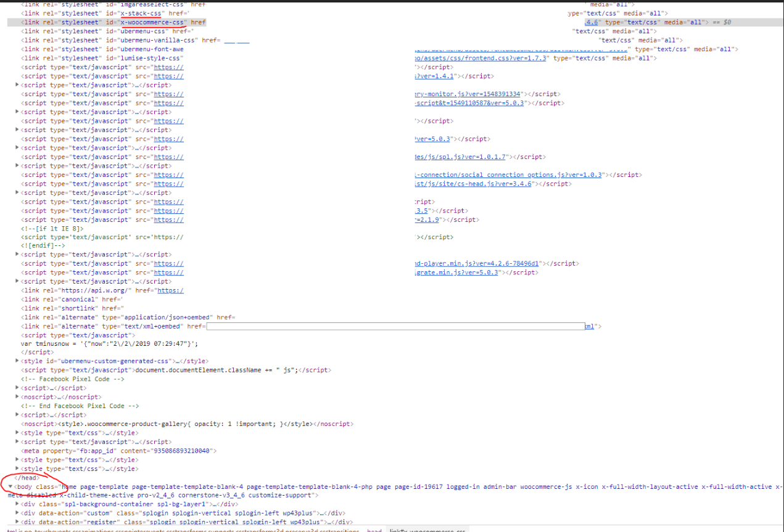The width and height of the screenshot is (784, 532).
Task: Expand the ubermenu-custom-generated-css style node
Action: pos(17,361)
